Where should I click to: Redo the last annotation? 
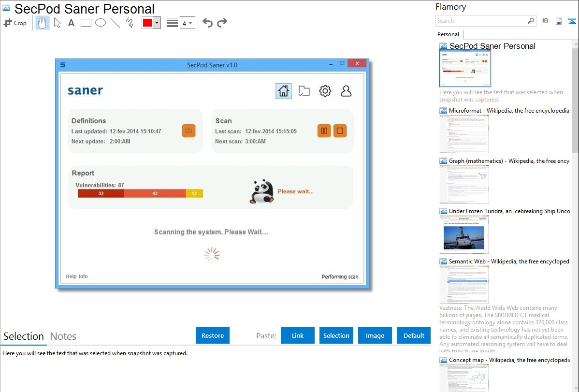[222, 23]
